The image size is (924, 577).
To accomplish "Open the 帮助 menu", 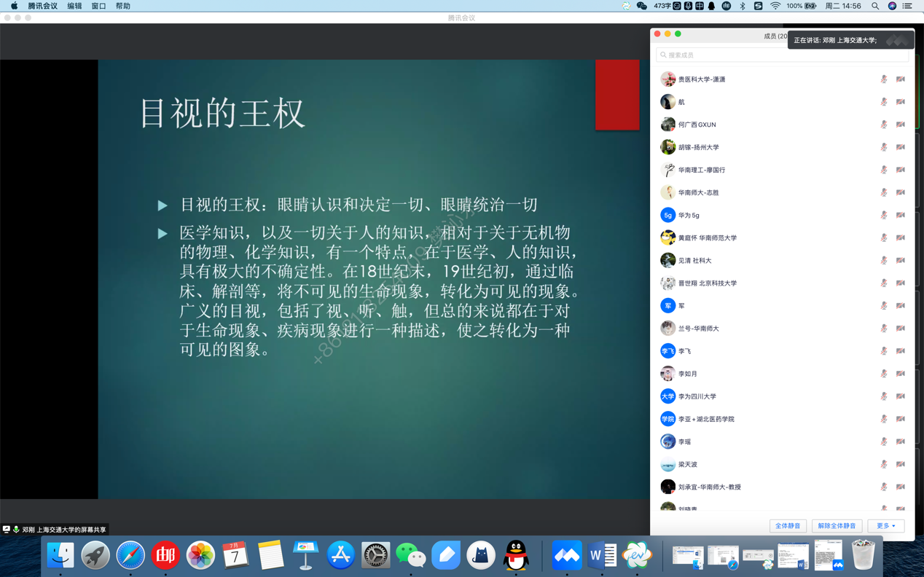I will coord(123,6).
